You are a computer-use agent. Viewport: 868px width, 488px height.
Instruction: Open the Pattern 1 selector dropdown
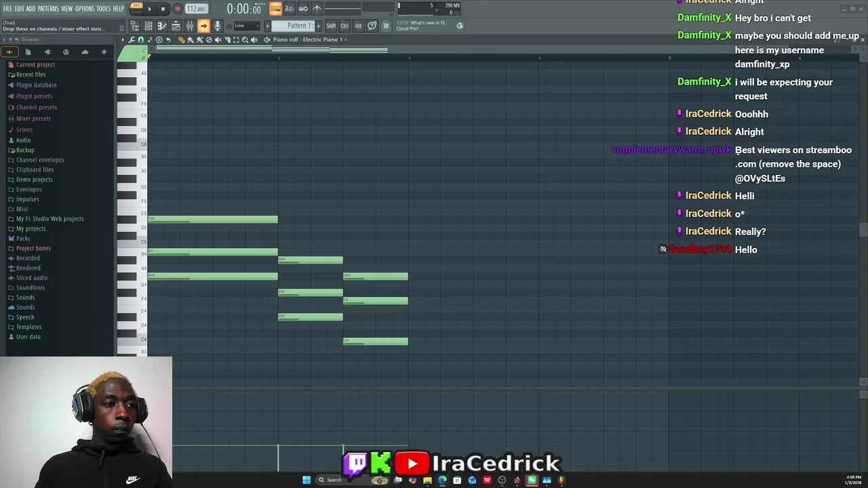tap(292, 26)
